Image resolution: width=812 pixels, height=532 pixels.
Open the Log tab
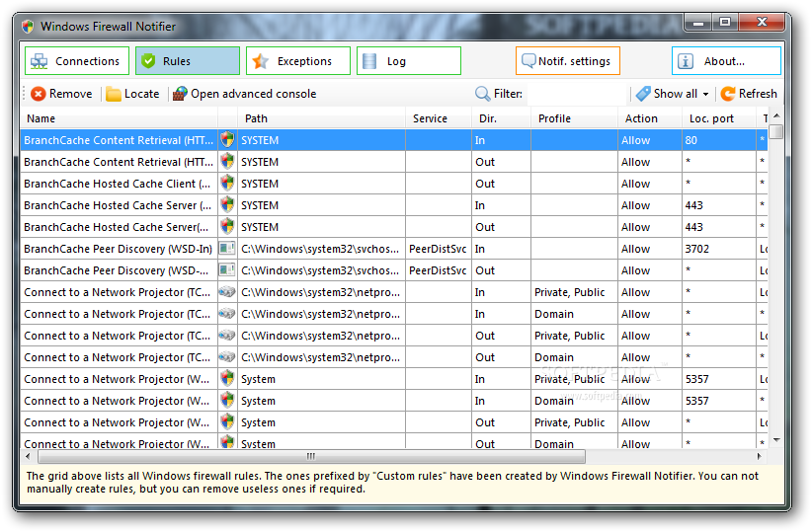409,61
